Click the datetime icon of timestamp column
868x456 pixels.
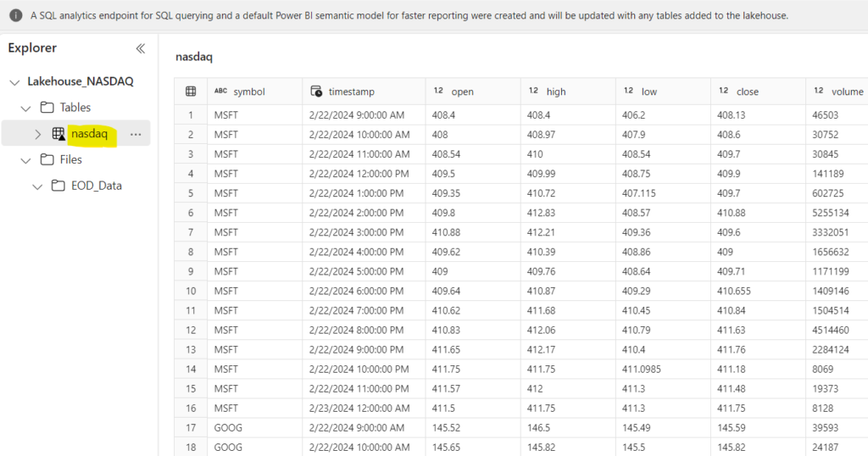[316, 92]
